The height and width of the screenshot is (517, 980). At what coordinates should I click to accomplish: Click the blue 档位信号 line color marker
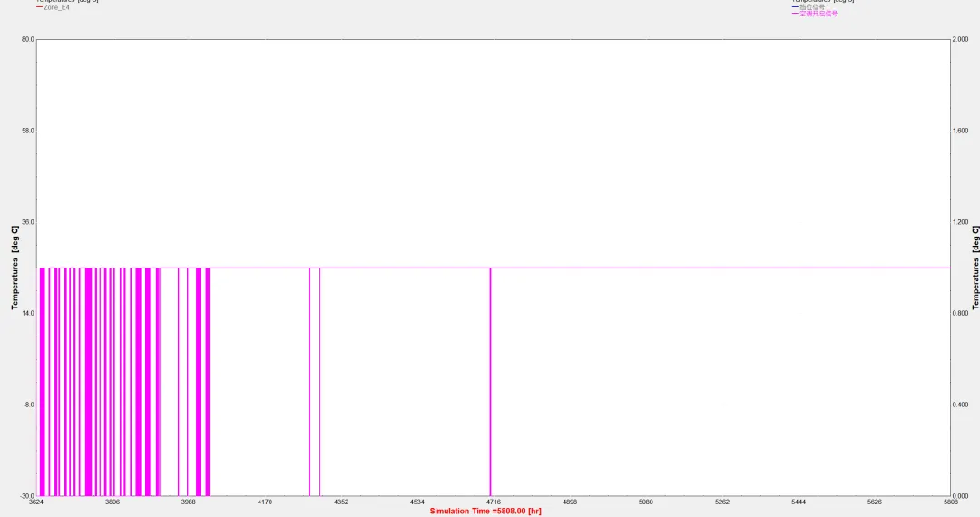[x=795, y=7]
